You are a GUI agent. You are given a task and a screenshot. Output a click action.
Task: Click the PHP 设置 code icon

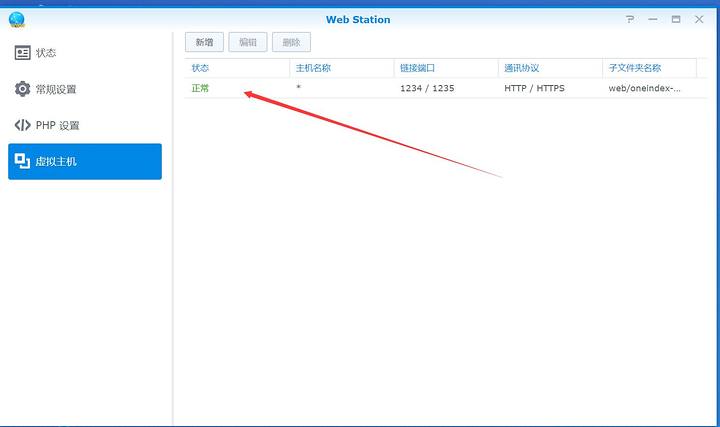pos(22,125)
